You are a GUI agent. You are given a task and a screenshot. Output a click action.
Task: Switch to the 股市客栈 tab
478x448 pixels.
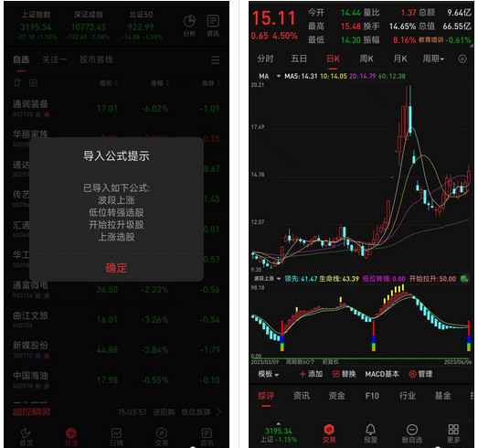pyautogui.click(x=96, y=59)
